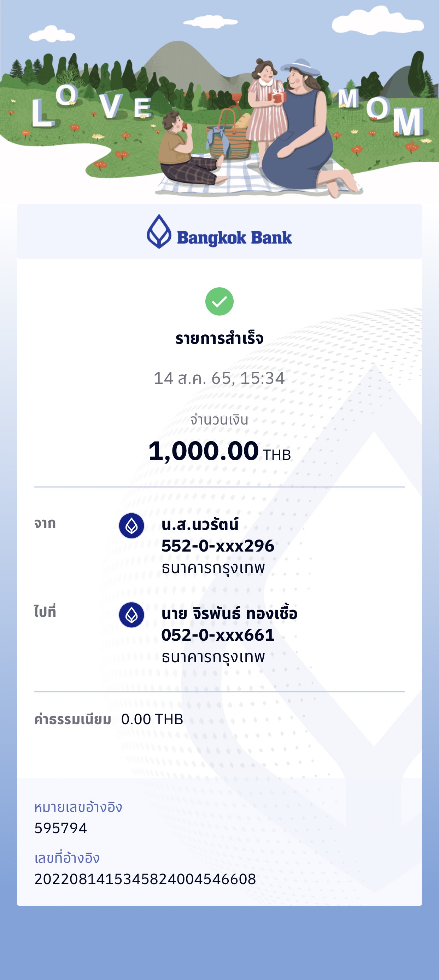This screenshot has width=439, height=980.
Task: Click recipient account number 052-0-xxx661
Action: tap(218, 635)
